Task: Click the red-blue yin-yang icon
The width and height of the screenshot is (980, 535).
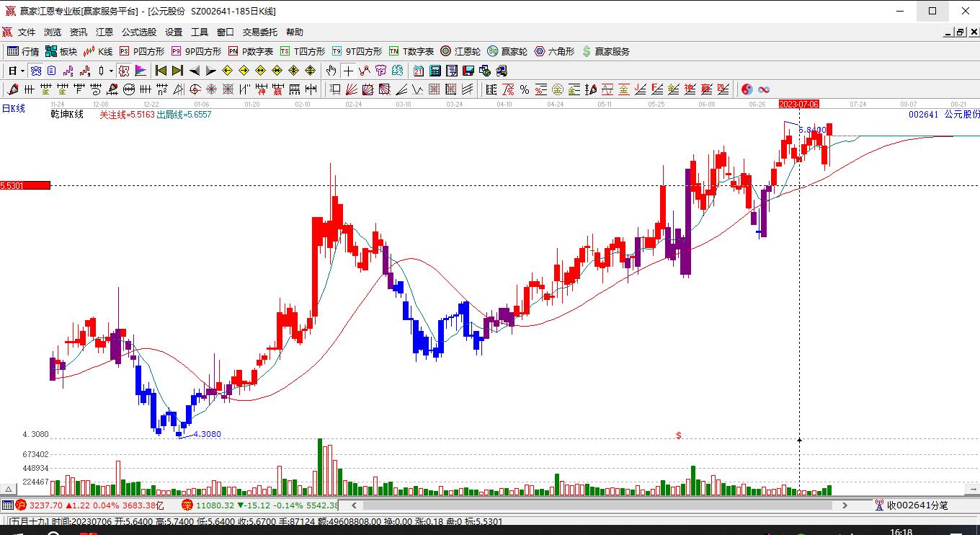Action: pos(747,89)
